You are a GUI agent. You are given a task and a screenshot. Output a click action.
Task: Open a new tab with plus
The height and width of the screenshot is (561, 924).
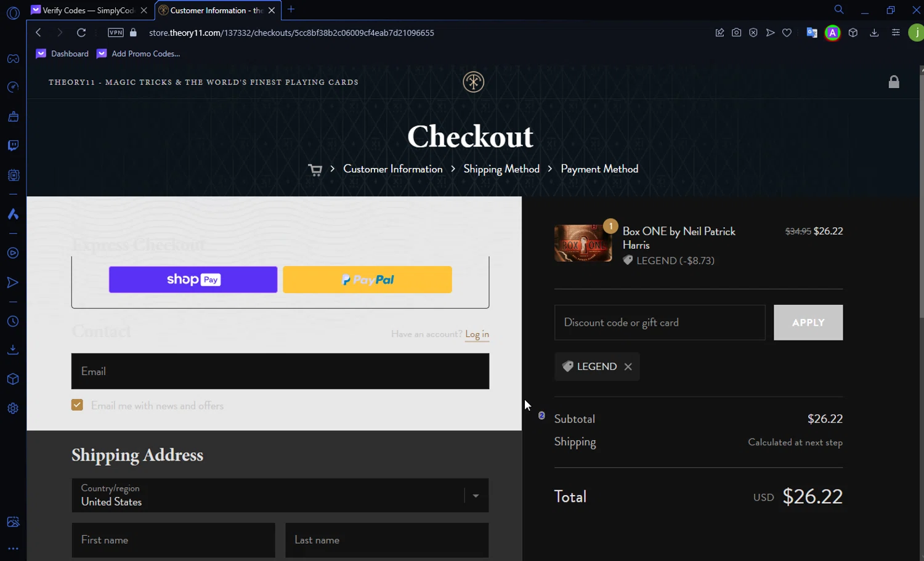pyautogui.click(x=291, y=9)
